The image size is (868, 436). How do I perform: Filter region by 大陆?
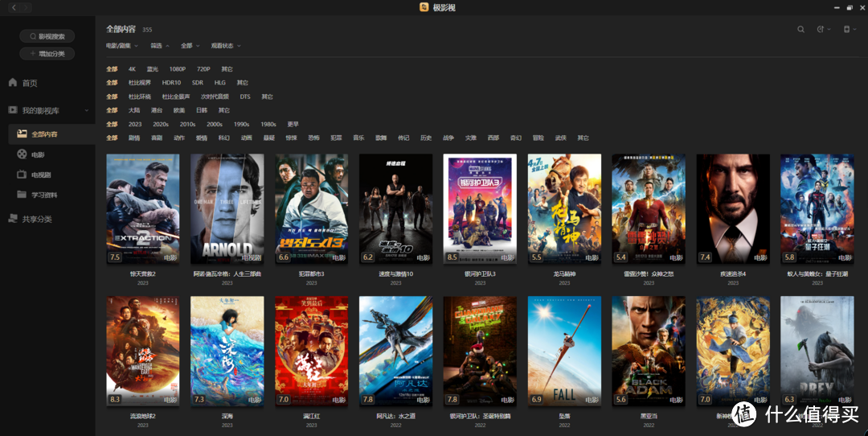pos(134,110)
